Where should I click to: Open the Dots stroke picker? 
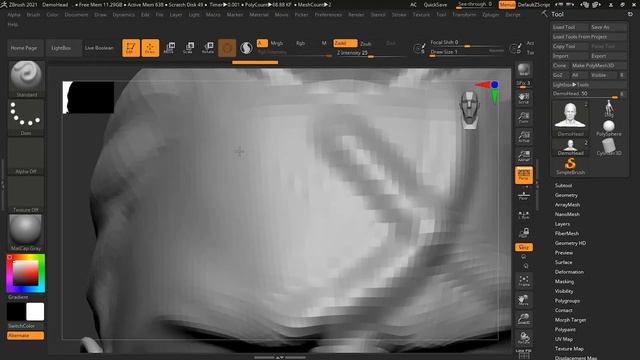26,118
